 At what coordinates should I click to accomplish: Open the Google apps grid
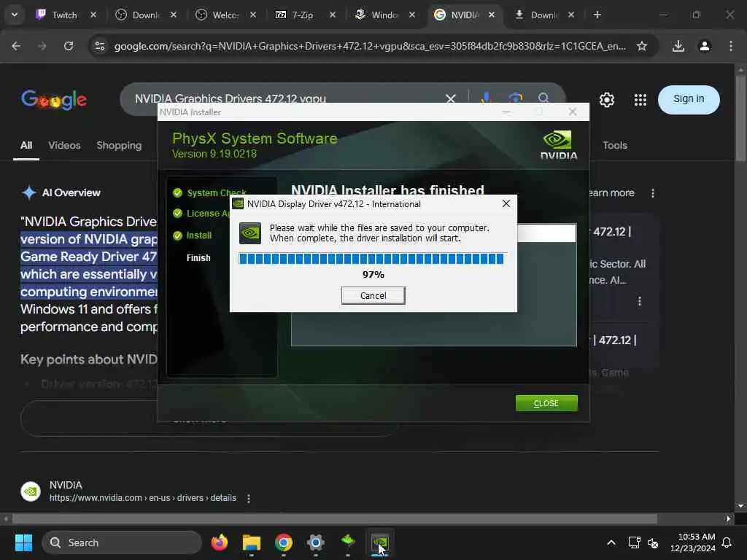click(x=640, y=99)
